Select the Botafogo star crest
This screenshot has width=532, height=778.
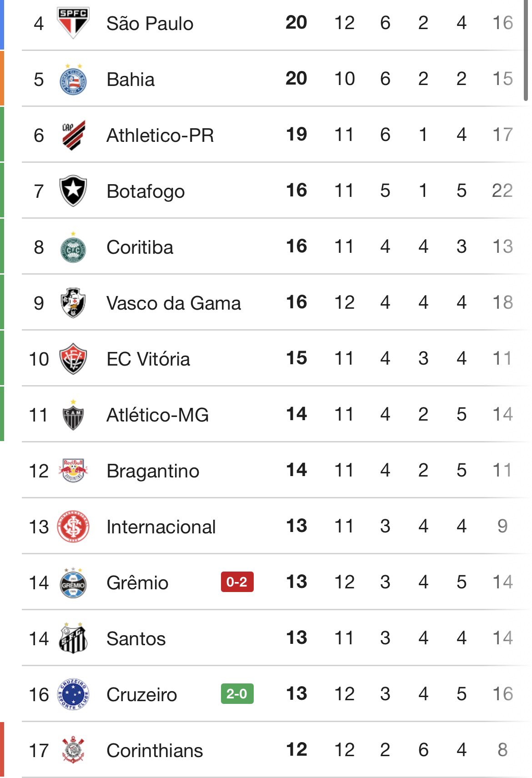[x=73, y=191]
